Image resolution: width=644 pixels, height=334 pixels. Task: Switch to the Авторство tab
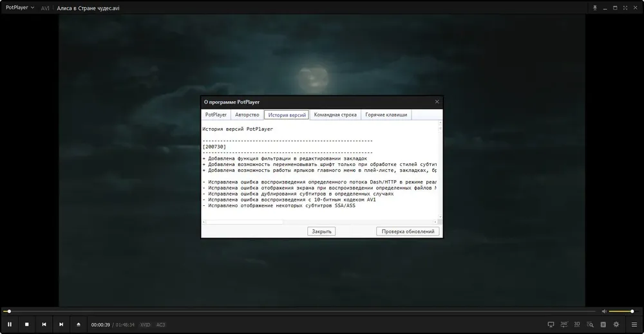tap(247, 115)
